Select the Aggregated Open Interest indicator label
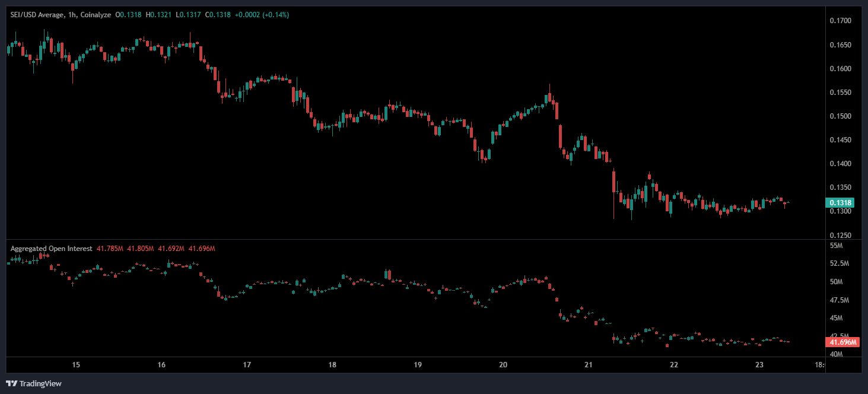The height and width of the screenshot is (394, 868). [x=51, y=249]
